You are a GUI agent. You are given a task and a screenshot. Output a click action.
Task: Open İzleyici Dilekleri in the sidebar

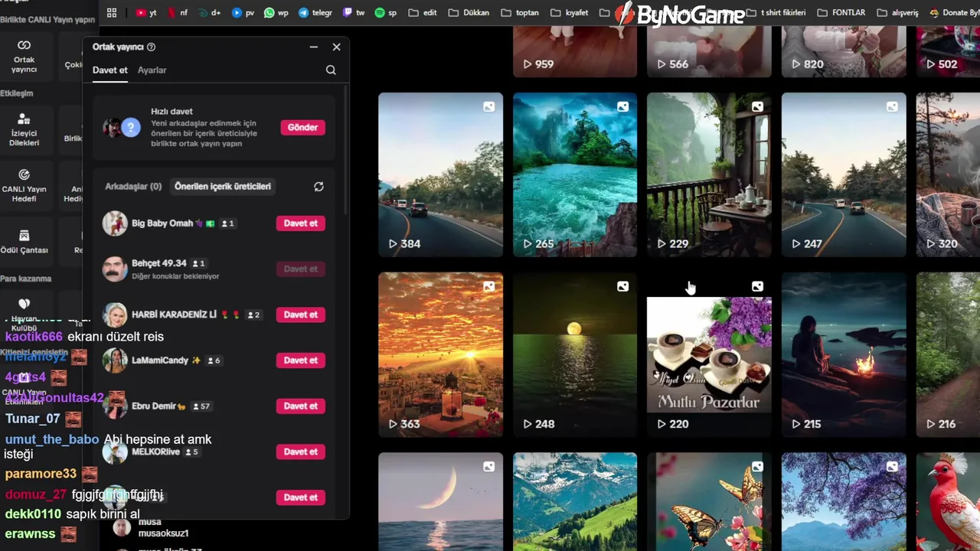[x=24, y=130]
